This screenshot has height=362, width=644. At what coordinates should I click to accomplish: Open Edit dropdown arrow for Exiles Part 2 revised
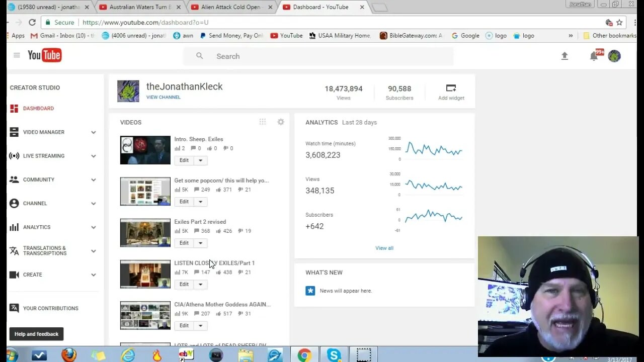[200, 243]
